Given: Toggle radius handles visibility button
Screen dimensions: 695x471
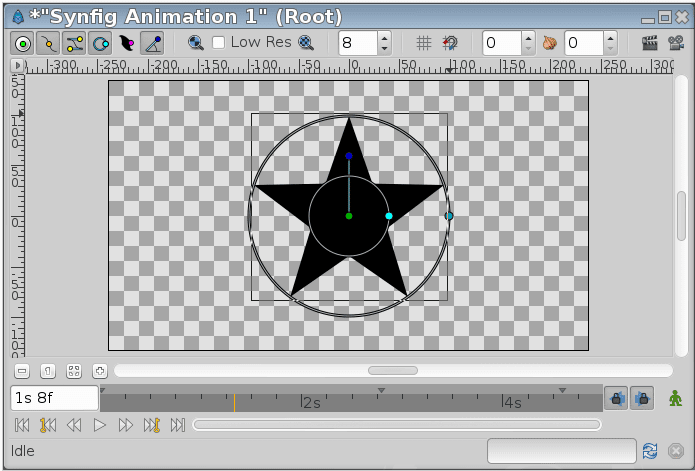Looking at the screenshot, I should pyautogui.click(x=100, y=43).
